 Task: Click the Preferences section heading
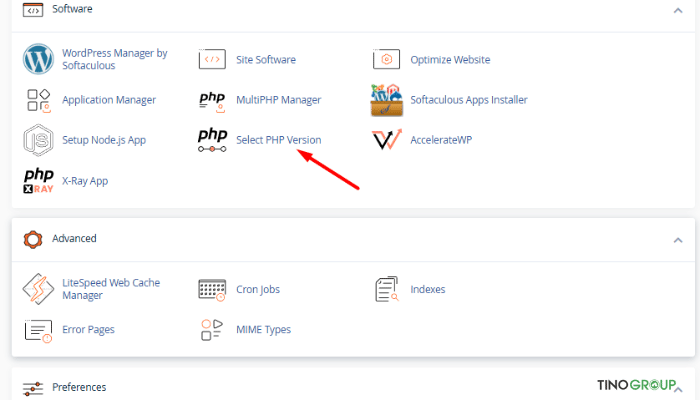pyautogui.click(x=79, y=387)
